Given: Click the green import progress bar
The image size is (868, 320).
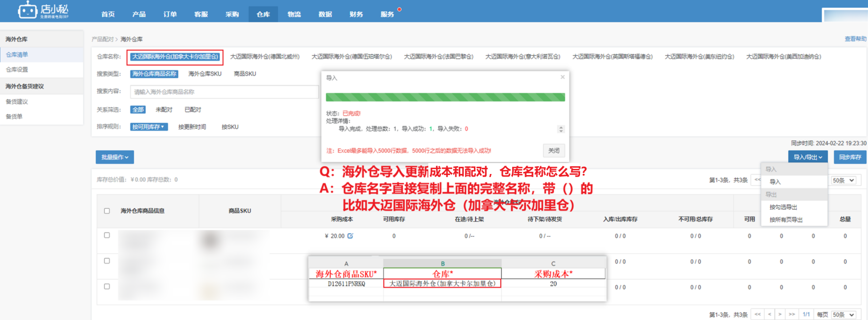Looking at the screenshot, I should [445, 97].
